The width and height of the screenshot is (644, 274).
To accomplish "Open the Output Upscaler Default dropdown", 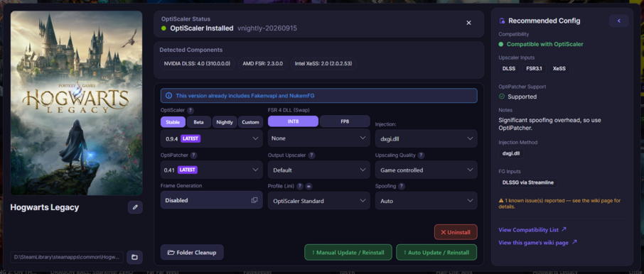I will [x=318, y=170].
